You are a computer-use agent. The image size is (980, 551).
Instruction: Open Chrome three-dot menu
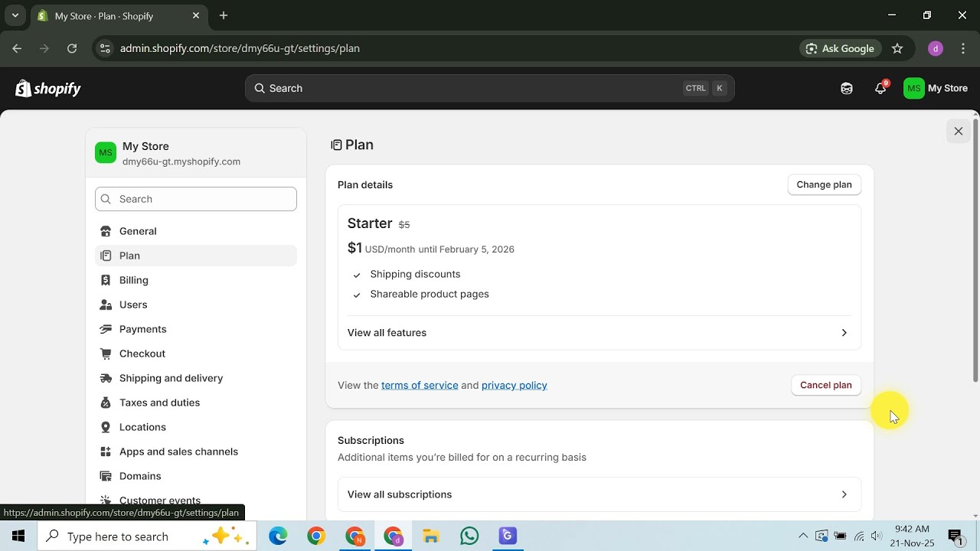tap(963, 48)
